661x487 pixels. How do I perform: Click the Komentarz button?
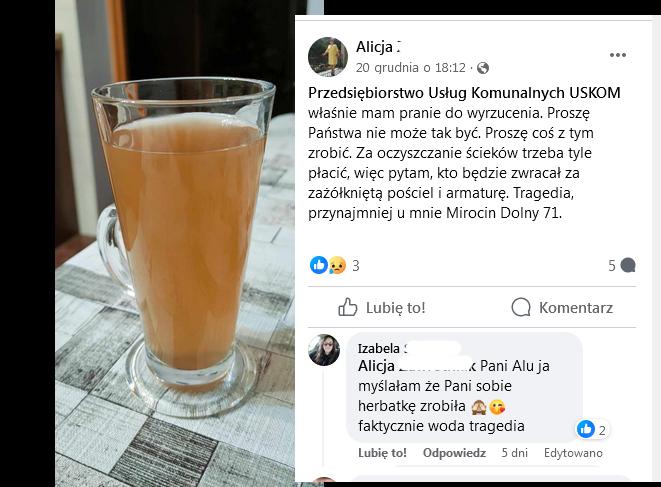[562, 307]
